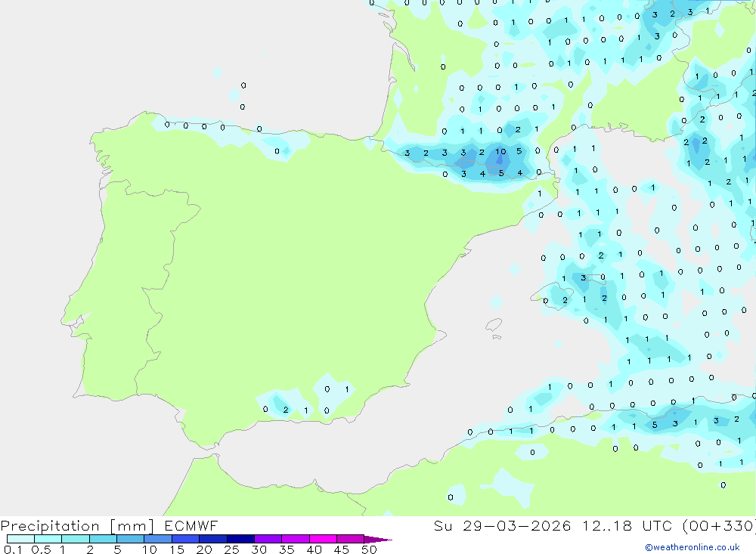Choose the 25–30 mm legend color swatch
Screen dimensions: 756x554
pos(240,539)
